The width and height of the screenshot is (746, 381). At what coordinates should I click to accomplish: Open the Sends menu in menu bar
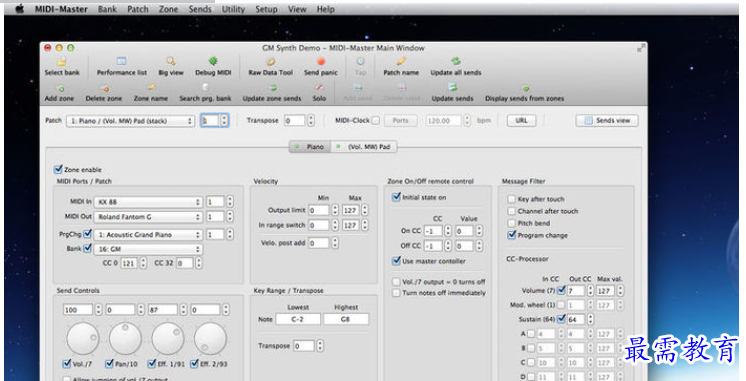(x=200, y=9)
